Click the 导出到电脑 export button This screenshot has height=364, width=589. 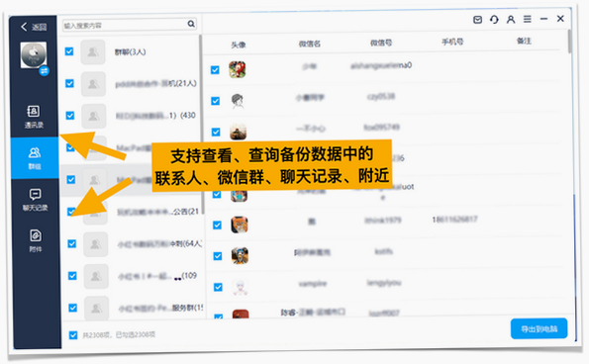tap(540, 329)
